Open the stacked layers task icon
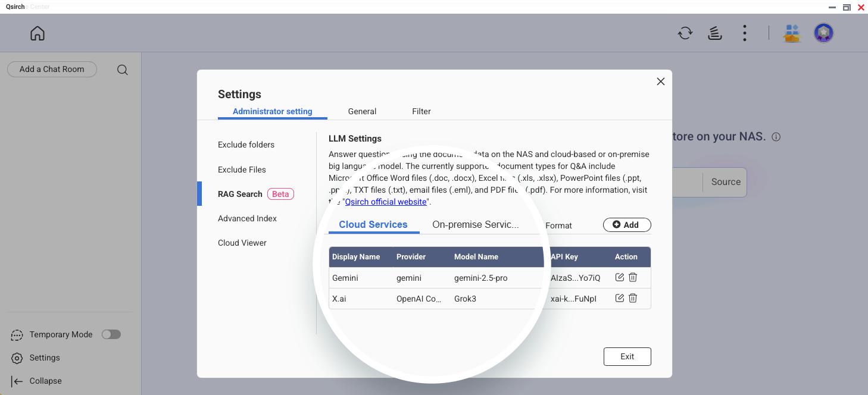Viewport: 868px width, 395px height. pyautogui.click(x=715, y=33)
